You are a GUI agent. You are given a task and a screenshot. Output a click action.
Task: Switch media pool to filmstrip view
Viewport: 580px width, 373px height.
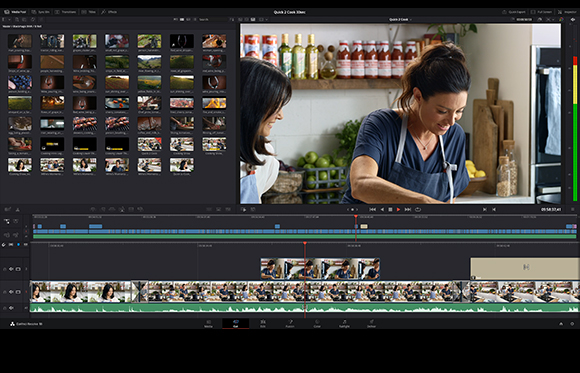point(188,19)
